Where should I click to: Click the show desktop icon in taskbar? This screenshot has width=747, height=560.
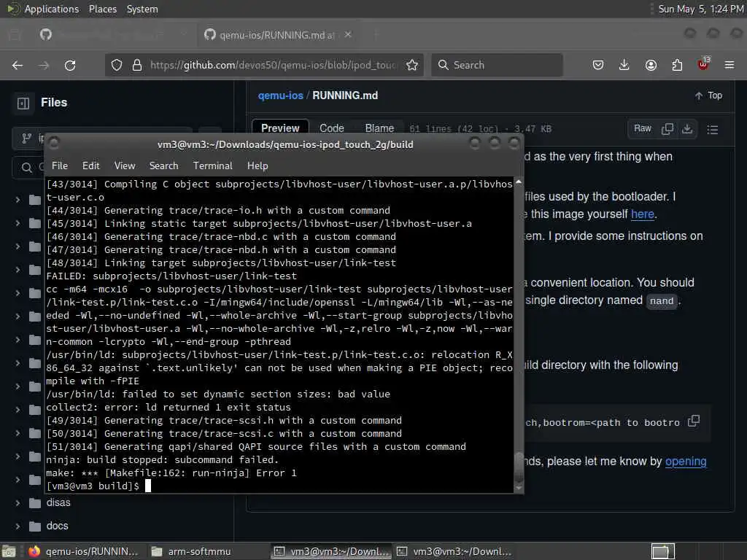pyautogui.click(x=9, y=551)
